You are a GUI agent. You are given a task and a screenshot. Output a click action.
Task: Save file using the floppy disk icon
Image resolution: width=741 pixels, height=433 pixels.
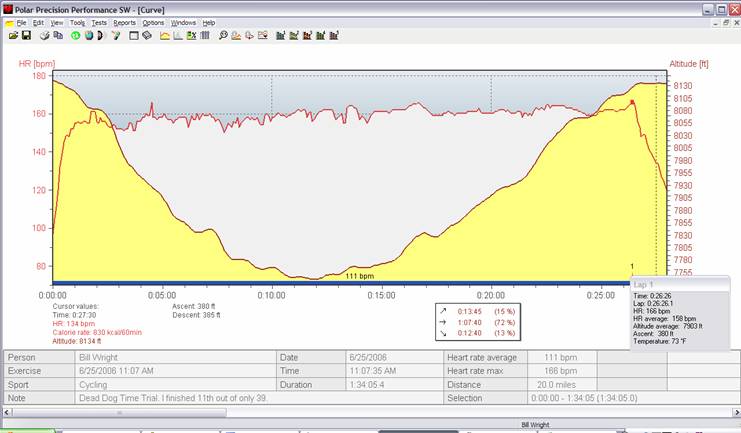26,35
